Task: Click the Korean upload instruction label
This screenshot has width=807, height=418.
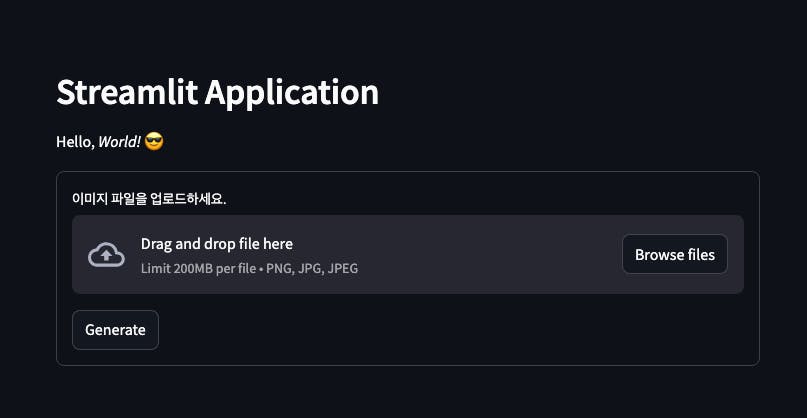Action: [x=149, y=198]
